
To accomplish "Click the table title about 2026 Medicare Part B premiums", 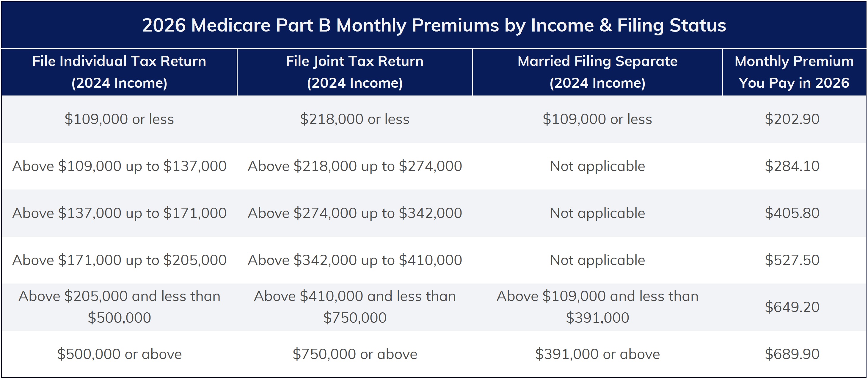I will tap(434, 25).
